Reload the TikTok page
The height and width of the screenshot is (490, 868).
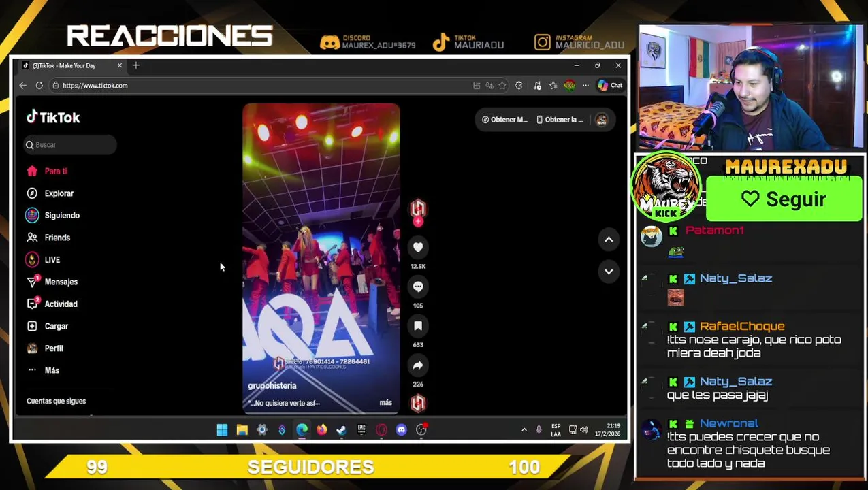coord(39,86)
